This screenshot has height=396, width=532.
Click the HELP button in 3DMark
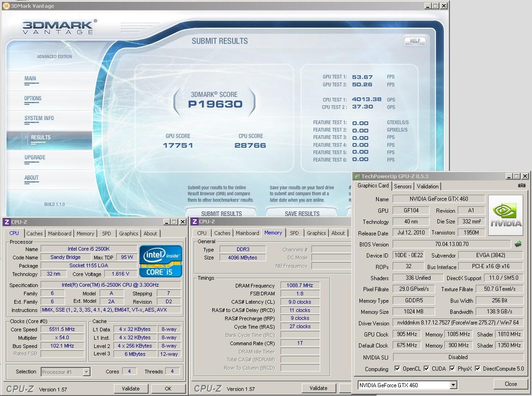415,41
